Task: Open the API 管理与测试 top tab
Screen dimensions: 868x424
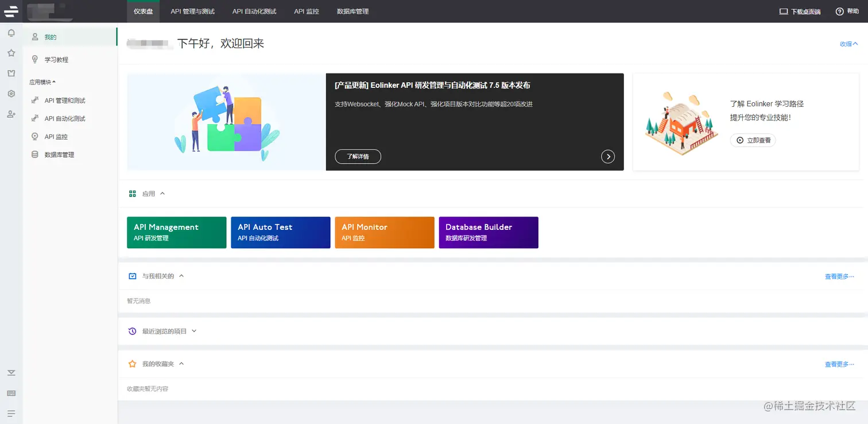Action: [x=193, y=11]
